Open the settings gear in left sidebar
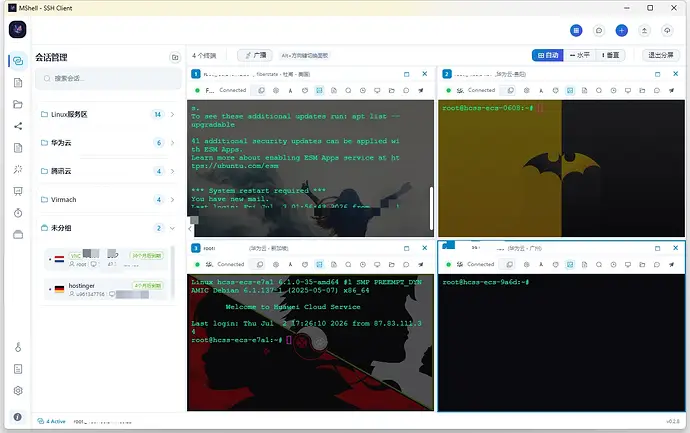Screen dimensions: 690x433 pyautogui.click(x=18, y=390)
